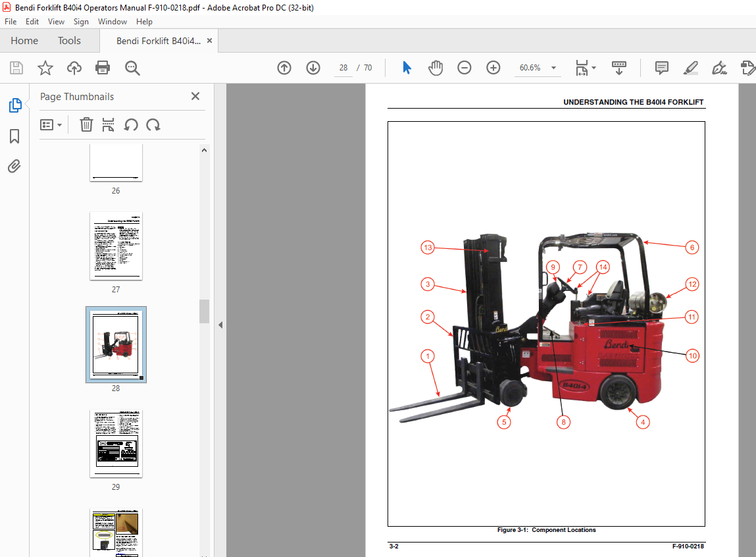Open fit page options tool
756x557 pixels.
click(582, 68)
